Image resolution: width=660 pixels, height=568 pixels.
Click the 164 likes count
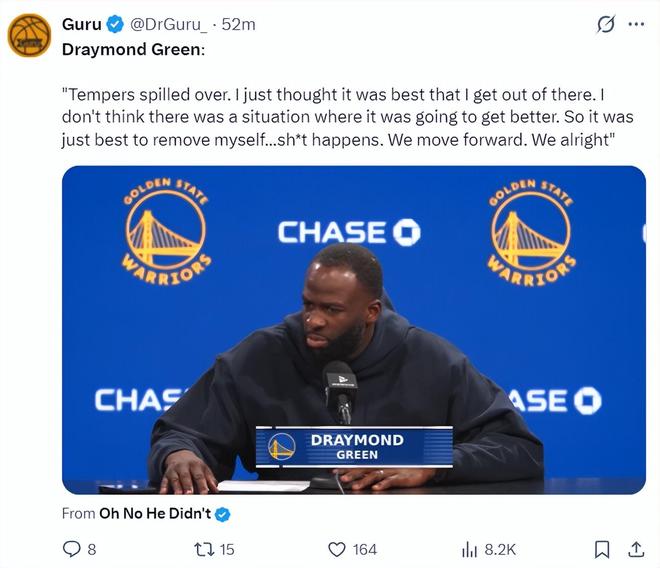(365, 549)
